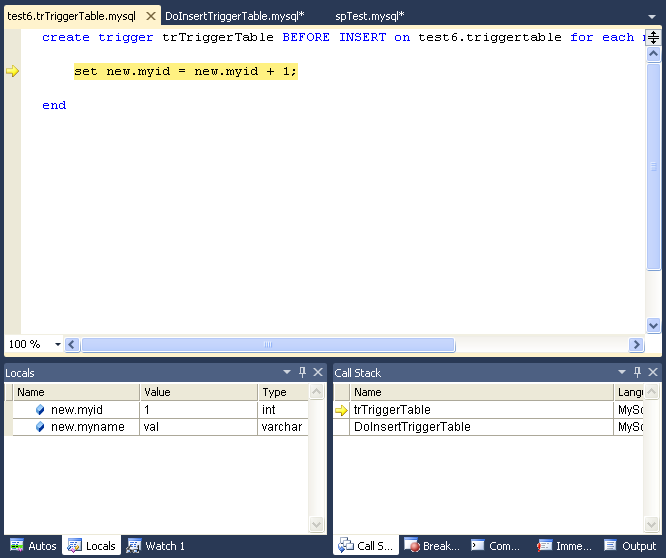Open the 100 % zoom dropdown
Image resolution: width=666 pixels, height=558 pixels.
point(57,344)
